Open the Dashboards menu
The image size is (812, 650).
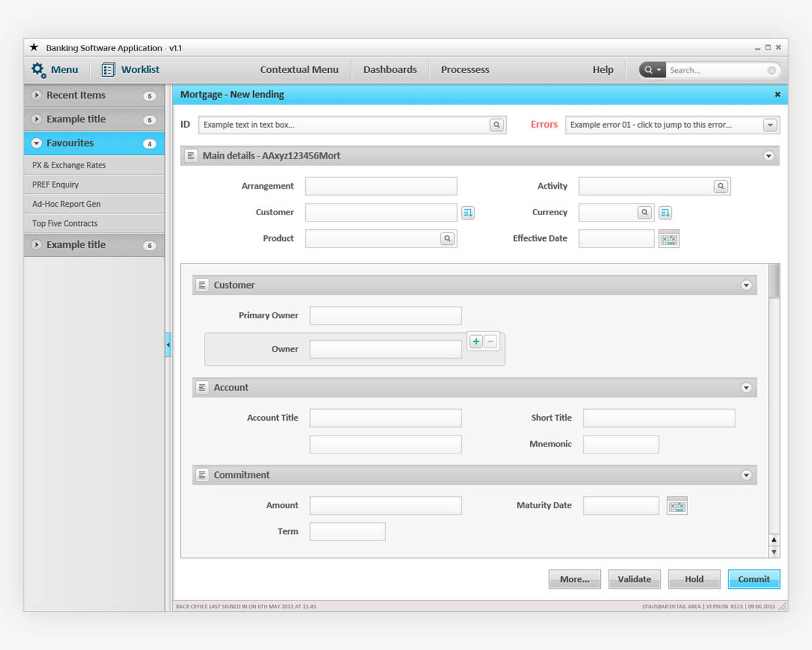click(390, 69)
